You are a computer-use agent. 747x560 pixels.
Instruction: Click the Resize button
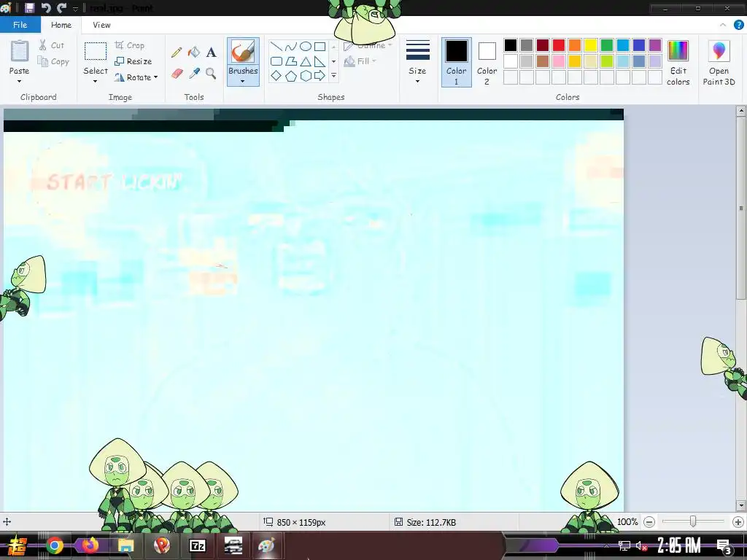coord(133,61)
